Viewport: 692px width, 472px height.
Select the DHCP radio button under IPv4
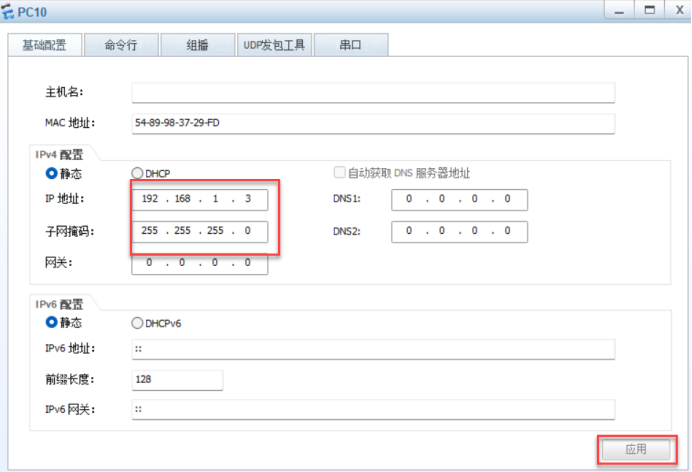[x=137, y=174]
